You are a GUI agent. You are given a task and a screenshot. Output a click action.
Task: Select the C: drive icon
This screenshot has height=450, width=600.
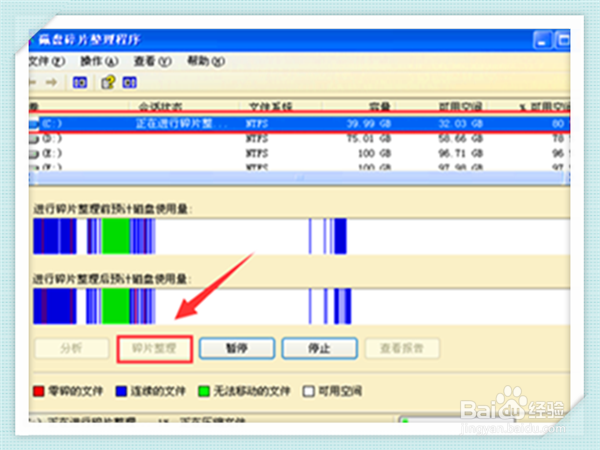pyautogui.click(x=34, y=124)
